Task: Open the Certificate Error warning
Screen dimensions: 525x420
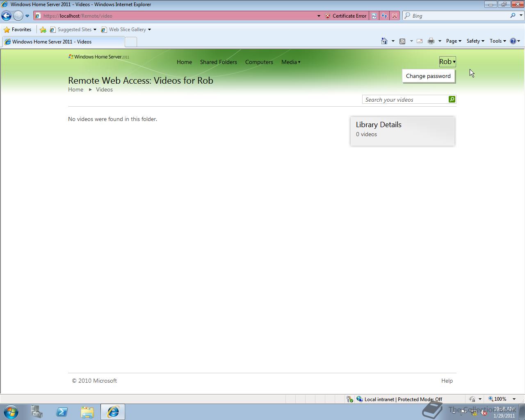Action: 346,16
